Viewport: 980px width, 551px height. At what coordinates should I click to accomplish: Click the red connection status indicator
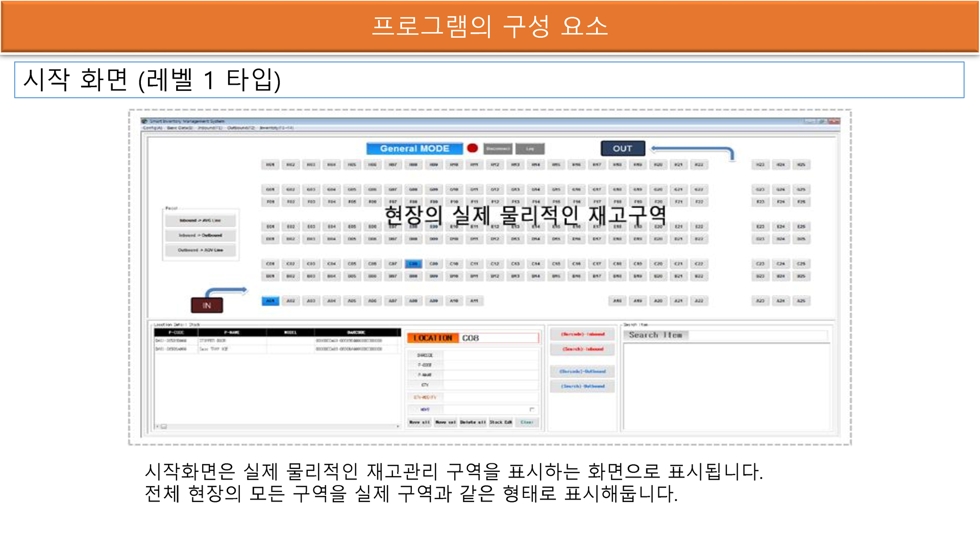pyautogui.click(x=473, y=148)
